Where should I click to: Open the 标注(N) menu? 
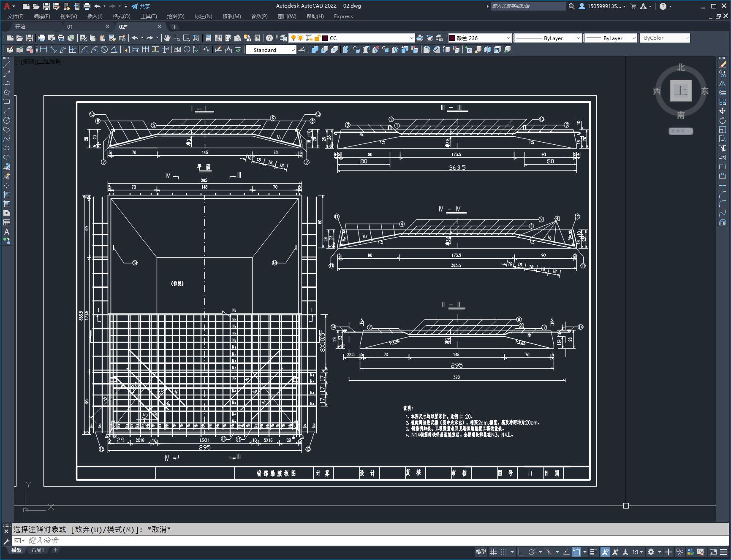click(x=203, y=16)
